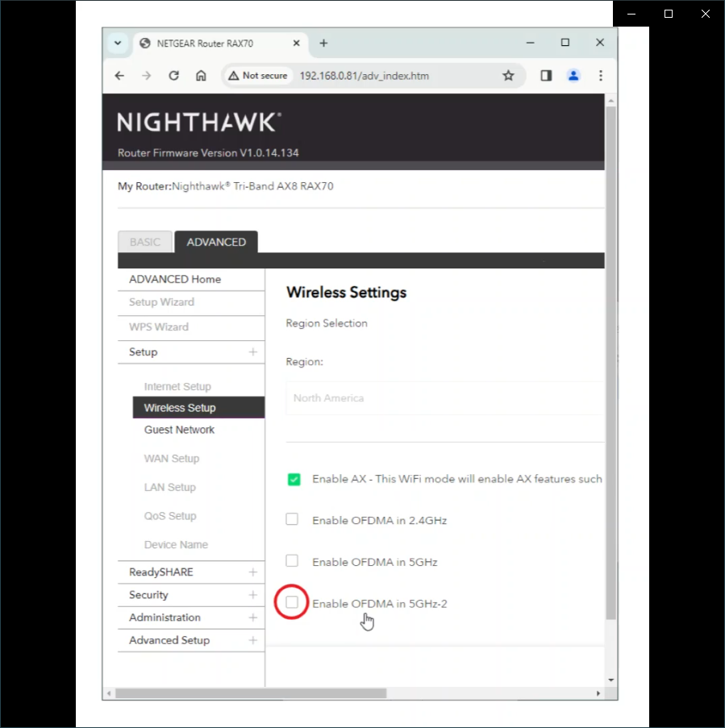Open the tab search chevron dropdown
Image resolution: width=725 pixels, height=728 pixels.
click(x=118, y=44)
